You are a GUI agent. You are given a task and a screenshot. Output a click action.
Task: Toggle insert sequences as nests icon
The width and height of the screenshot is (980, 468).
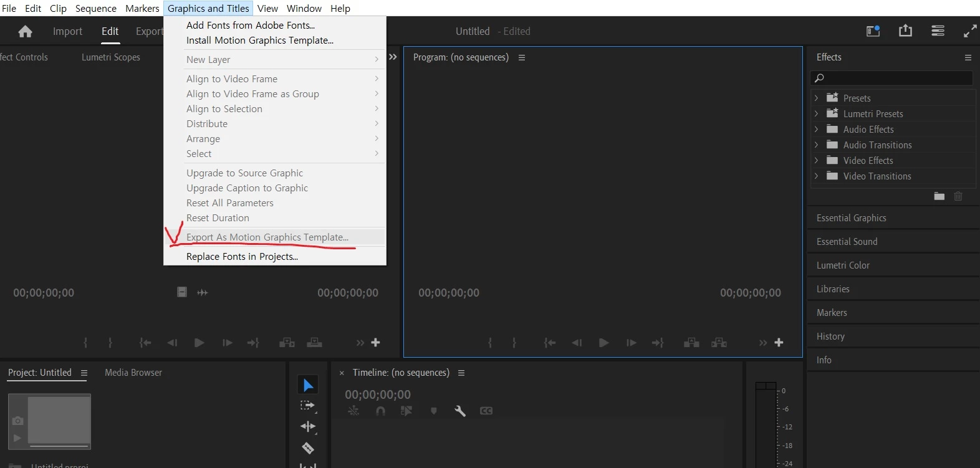coord(353,411)
